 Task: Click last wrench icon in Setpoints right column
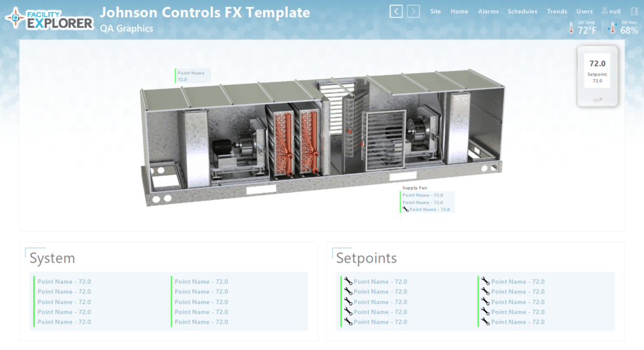[x=486, y=322]
